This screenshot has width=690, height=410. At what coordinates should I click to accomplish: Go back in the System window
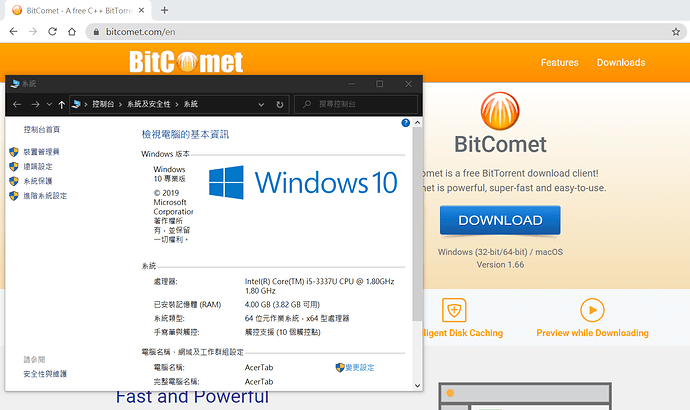[17, 104]
